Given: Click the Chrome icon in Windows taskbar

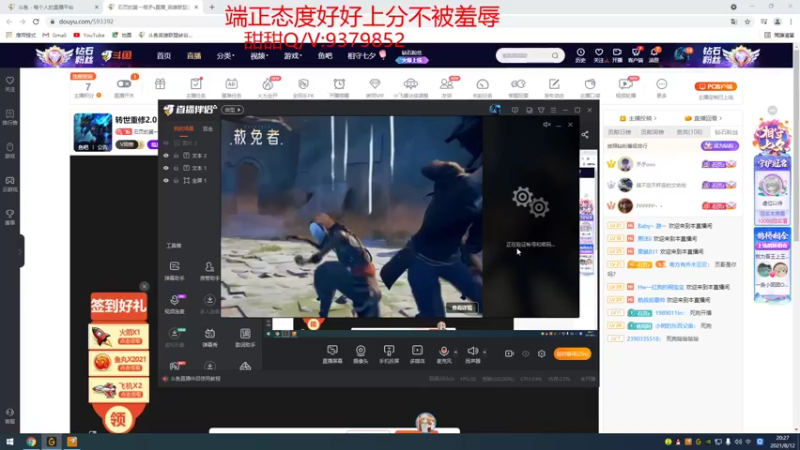Looking at the screenshot, I should click(31, 442).
